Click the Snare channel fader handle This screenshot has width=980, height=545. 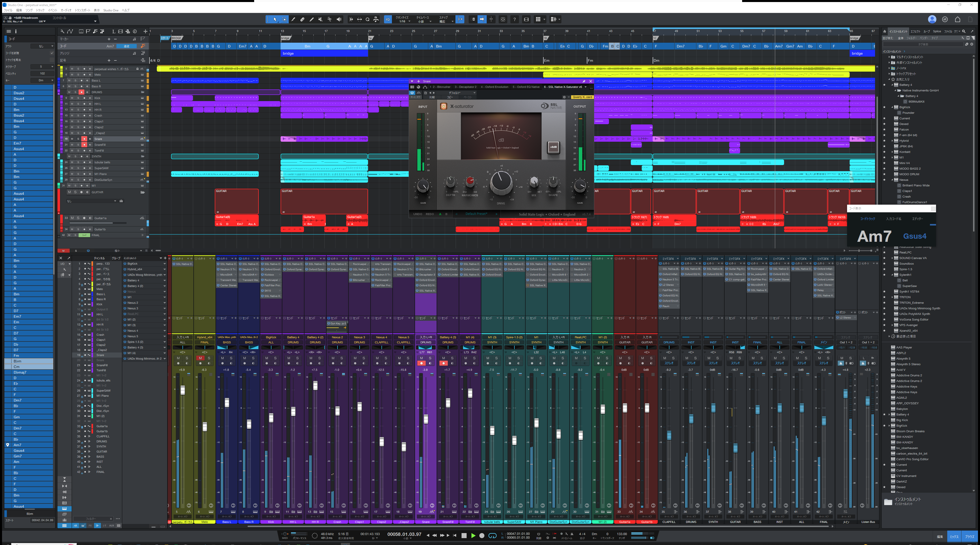pos(426,419)
